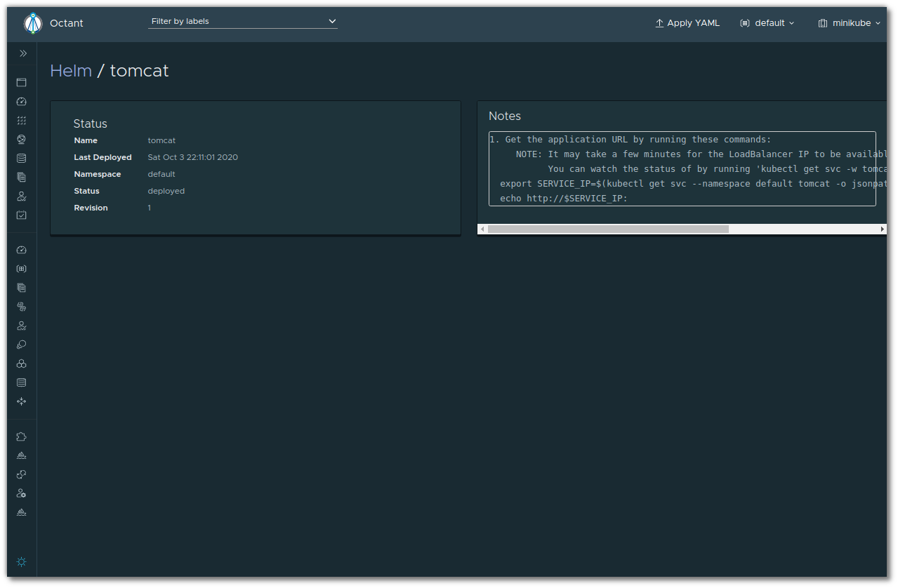Toggle light/dark theme sun icon
This screenshot has width=898, height=588.
tap(22, 562)
